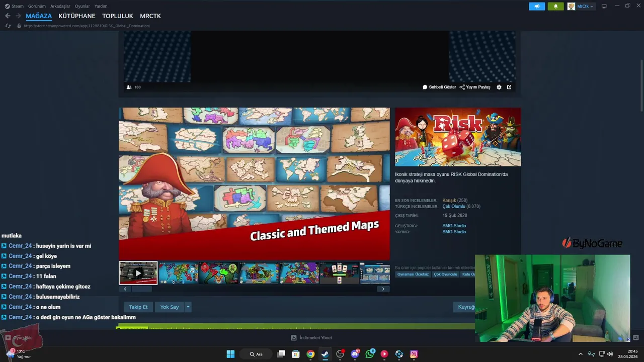Open the Görünüm menu
644x362 pixels.
tap(37, 6)
